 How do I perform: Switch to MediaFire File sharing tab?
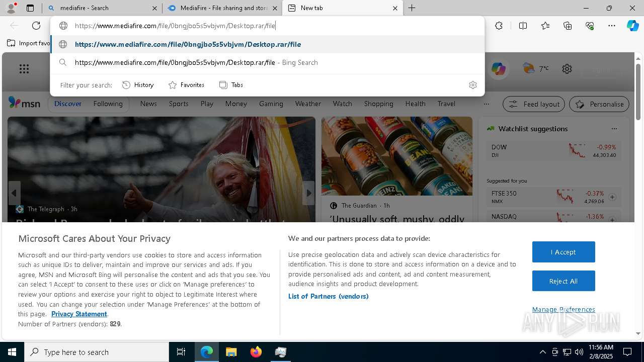[222, 8]
